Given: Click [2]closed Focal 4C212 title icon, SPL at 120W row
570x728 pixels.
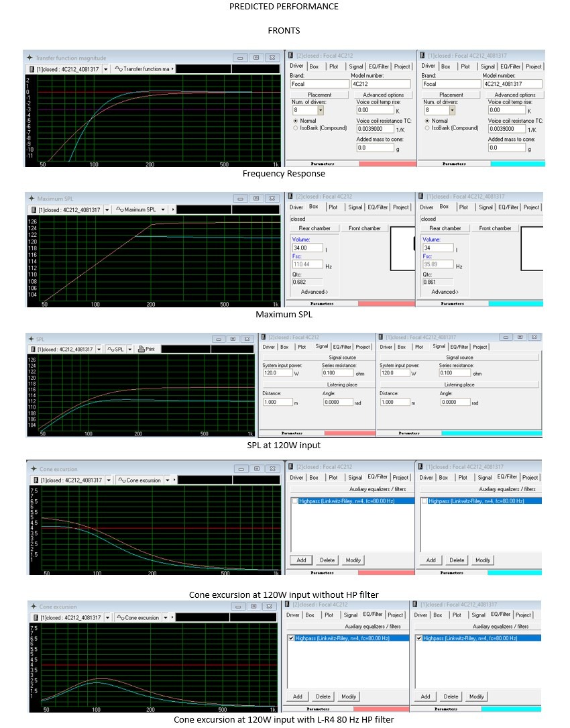Looking at the screenshot, I should pos(264,337).
